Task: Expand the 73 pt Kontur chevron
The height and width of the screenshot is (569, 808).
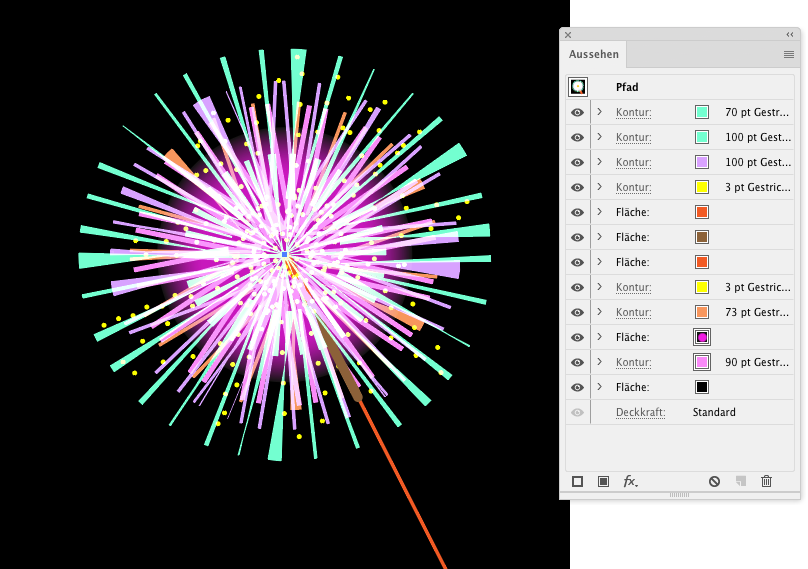Action: 599,312
